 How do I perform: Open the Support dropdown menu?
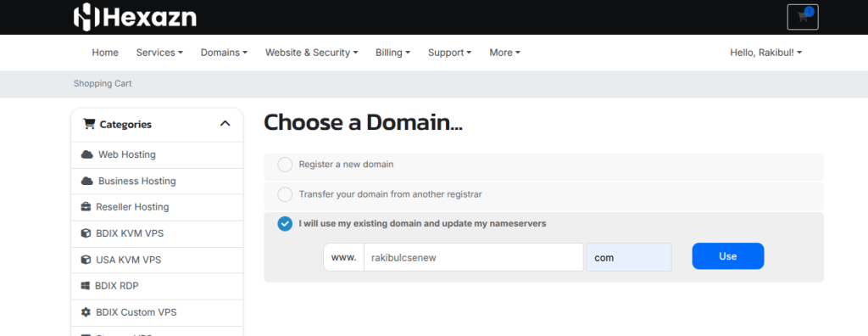click(x=449, y=53)
